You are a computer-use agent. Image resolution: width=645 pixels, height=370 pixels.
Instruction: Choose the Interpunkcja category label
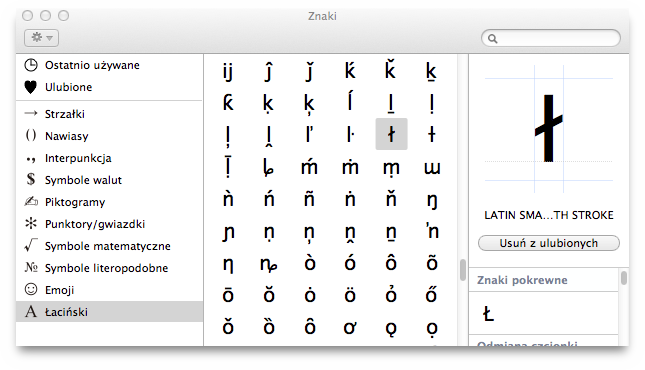78,158
